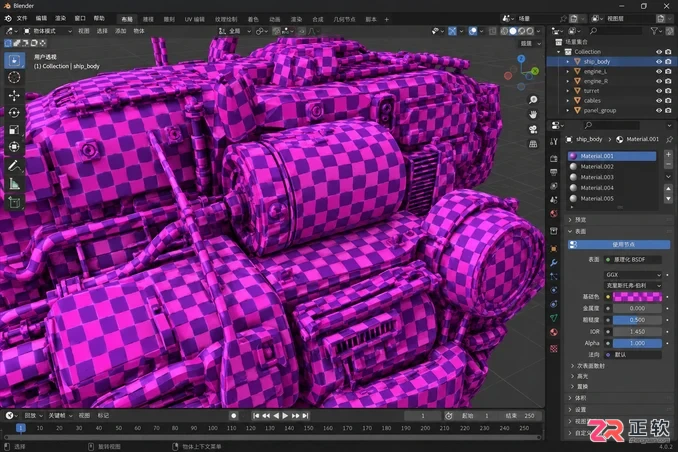Toggle X-ray display in header
Viewport: 678px width, 452px height.
tap(493, 31)
